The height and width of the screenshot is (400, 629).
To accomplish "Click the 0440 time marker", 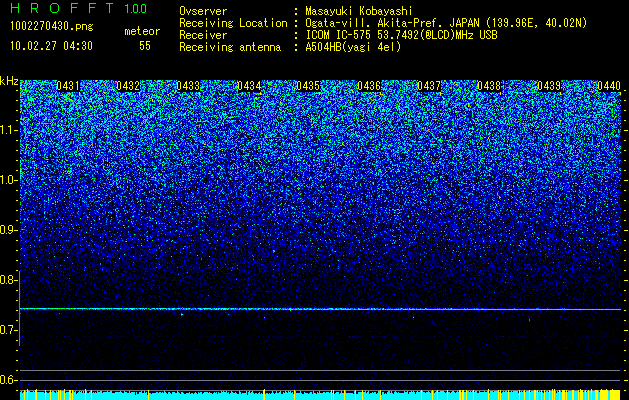I will [x=609, y=86].
